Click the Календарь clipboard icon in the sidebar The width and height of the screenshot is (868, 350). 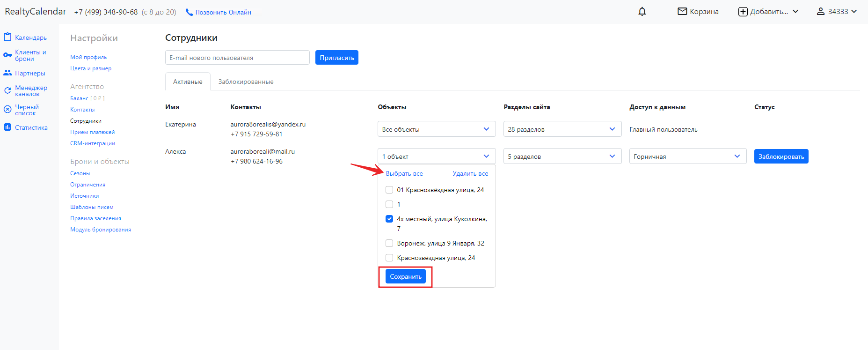pos(7,37)
